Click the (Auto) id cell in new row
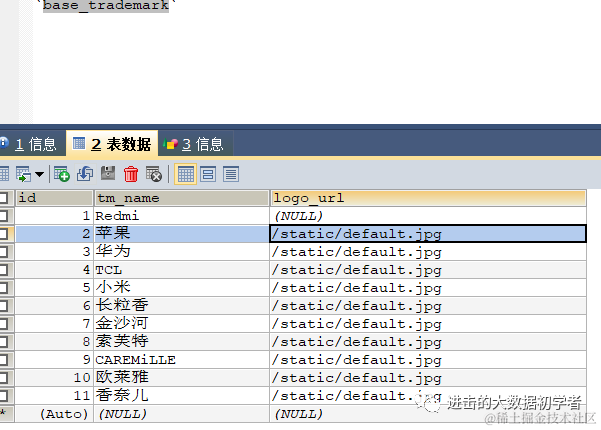This screenshot has width=601, height=430. click(x=54, y=414)
